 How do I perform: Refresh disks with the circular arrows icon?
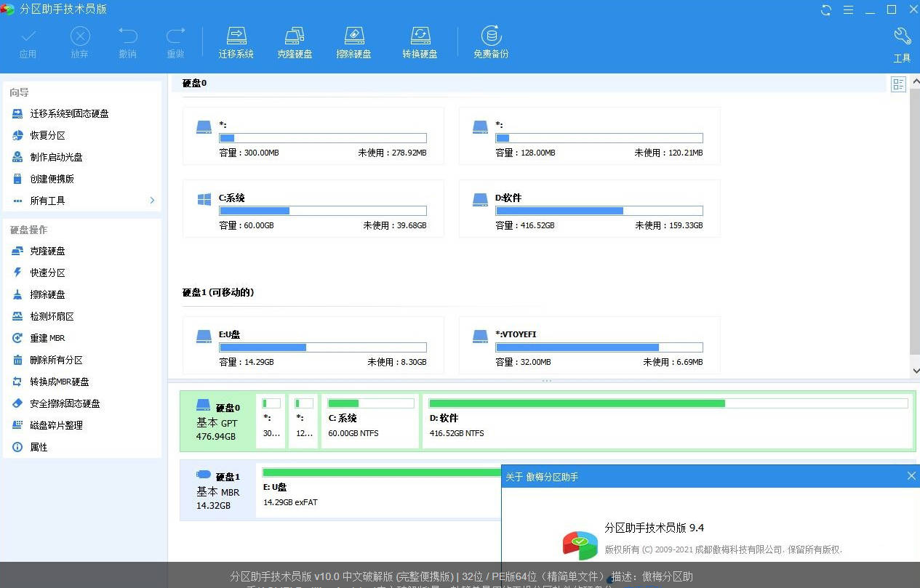[x=825, y=10]
